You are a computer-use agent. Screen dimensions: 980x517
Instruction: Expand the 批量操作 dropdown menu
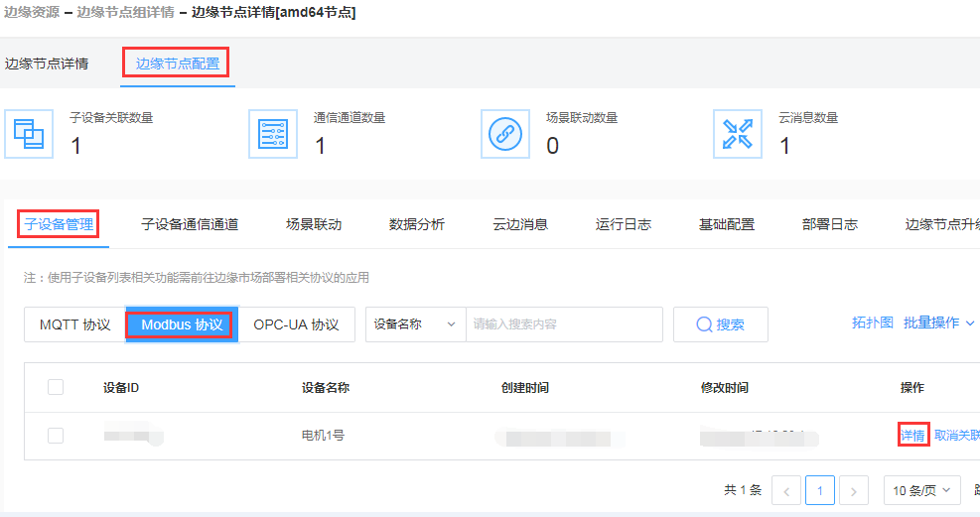click(938, 323)
